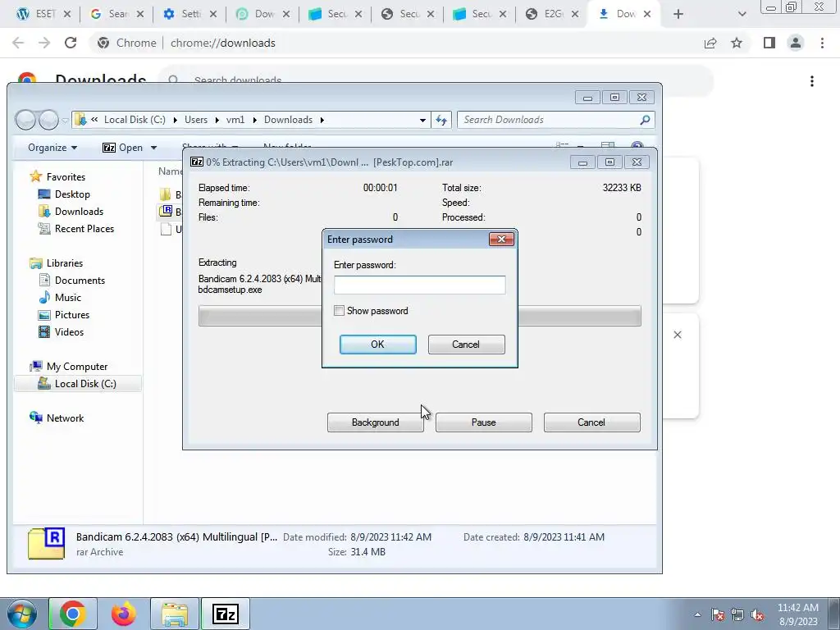Share this page icon in Chrome
The image size is (840, 630).
(710, 43)
